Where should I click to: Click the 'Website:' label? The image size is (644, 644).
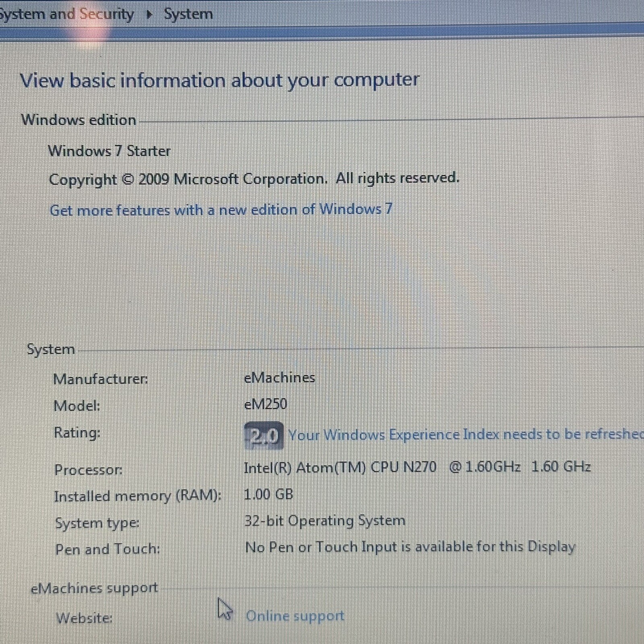click(85, 617)
